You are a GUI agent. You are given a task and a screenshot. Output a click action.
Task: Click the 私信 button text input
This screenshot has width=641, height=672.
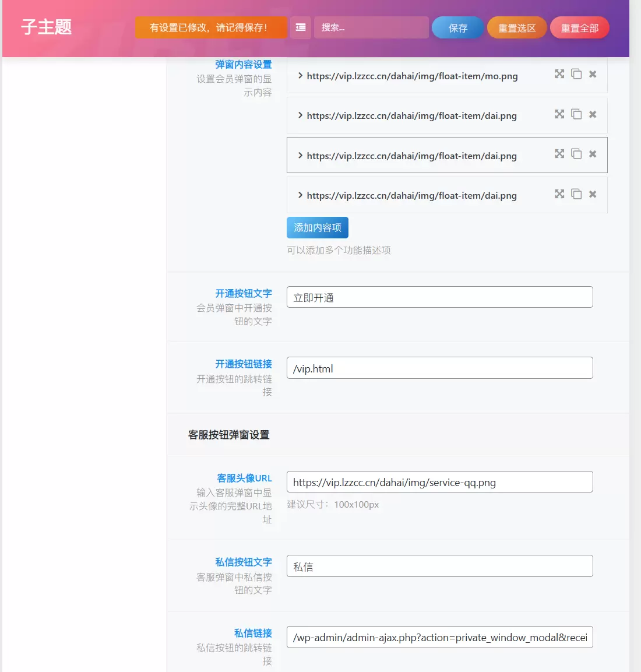(439, 566)
